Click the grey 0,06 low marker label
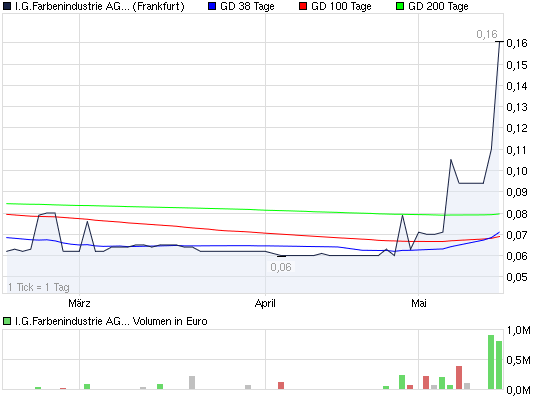This screenshot has width=545, height=398. [281, 267]
